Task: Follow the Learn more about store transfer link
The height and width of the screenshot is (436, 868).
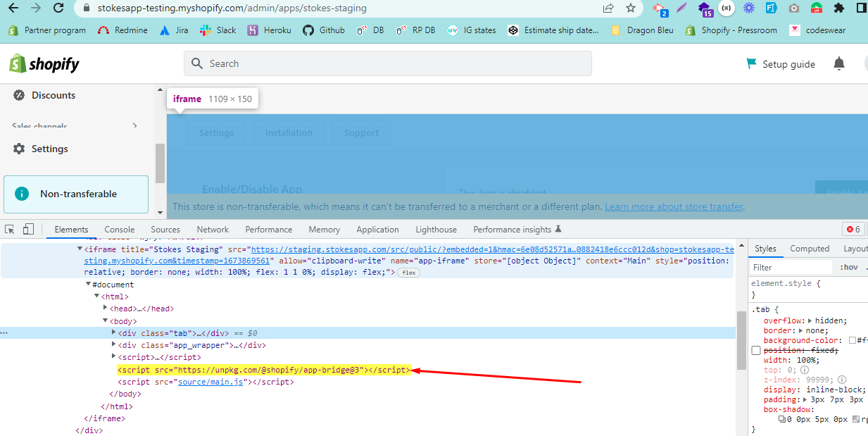Action: coord(674,206)
